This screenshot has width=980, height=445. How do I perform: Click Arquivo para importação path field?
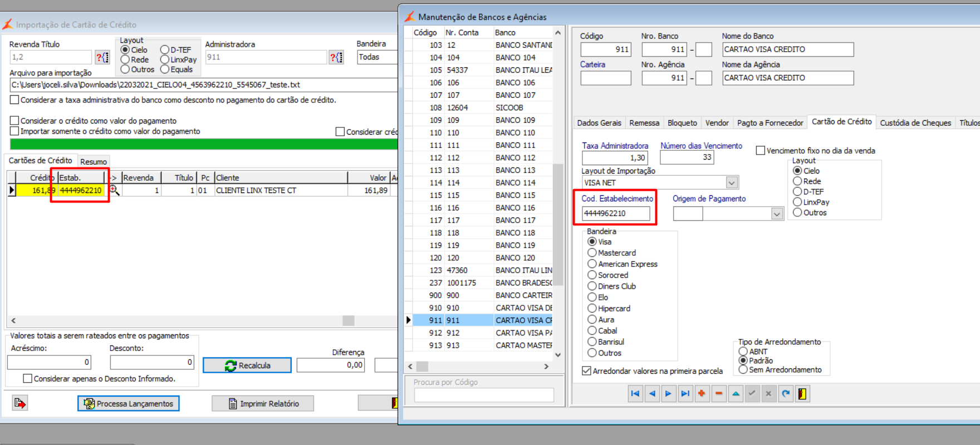(x=204, y=85)
